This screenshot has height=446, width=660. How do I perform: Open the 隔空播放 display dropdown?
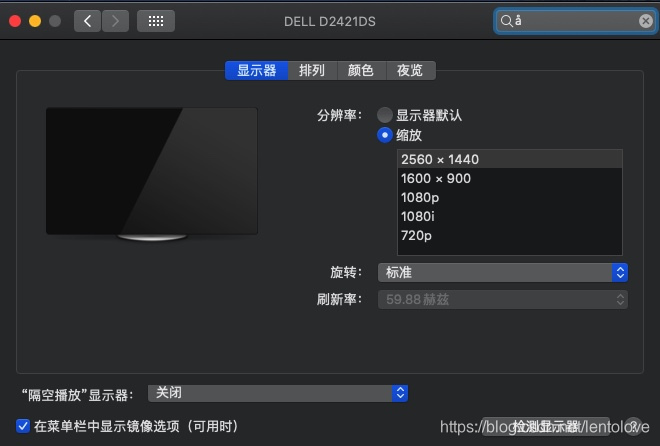278,393
